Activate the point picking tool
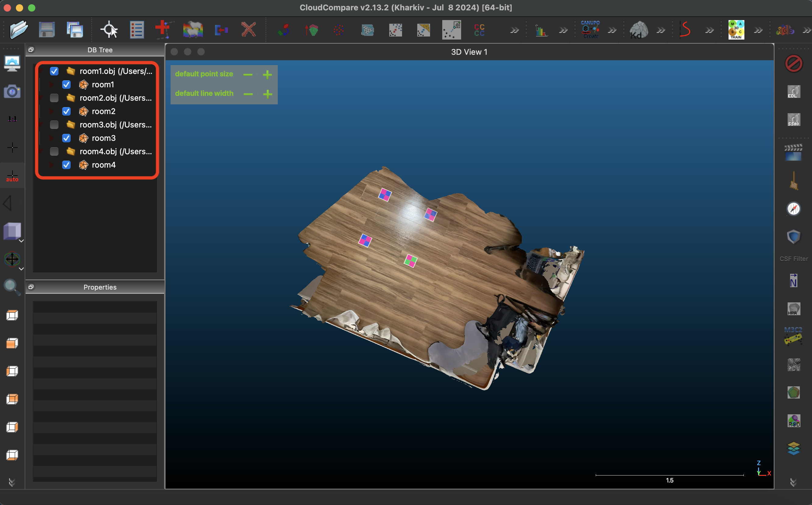812x505 pixels. click(109, 30)
